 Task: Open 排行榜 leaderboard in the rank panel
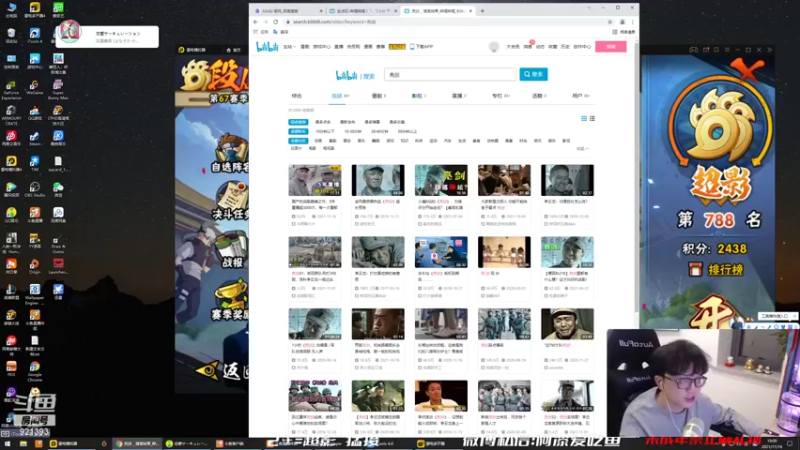pyautogui.click(x=716, y=269)
